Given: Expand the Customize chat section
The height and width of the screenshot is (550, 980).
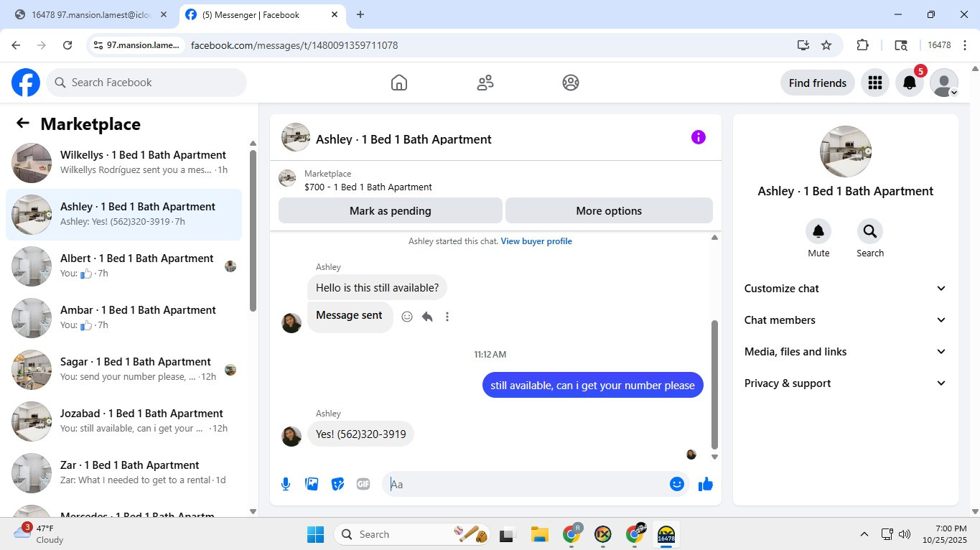Looking at the screenshot, I should pos(845,289).
